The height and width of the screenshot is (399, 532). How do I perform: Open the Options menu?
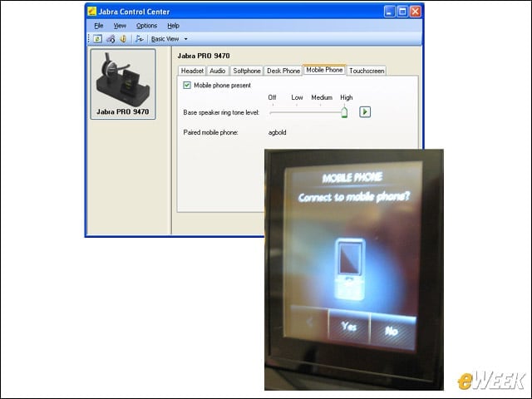point(146,26)
